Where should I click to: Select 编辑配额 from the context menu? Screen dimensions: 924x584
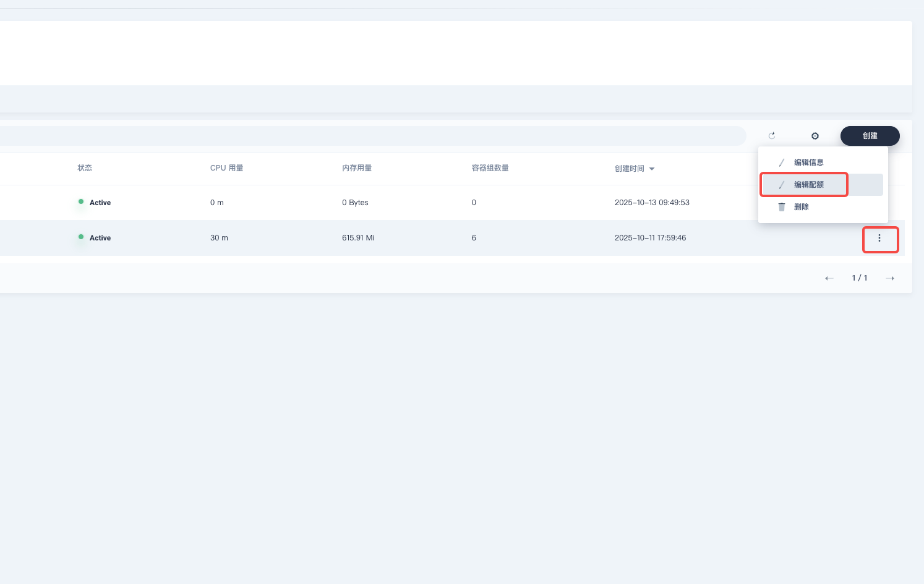coord(808,185)
